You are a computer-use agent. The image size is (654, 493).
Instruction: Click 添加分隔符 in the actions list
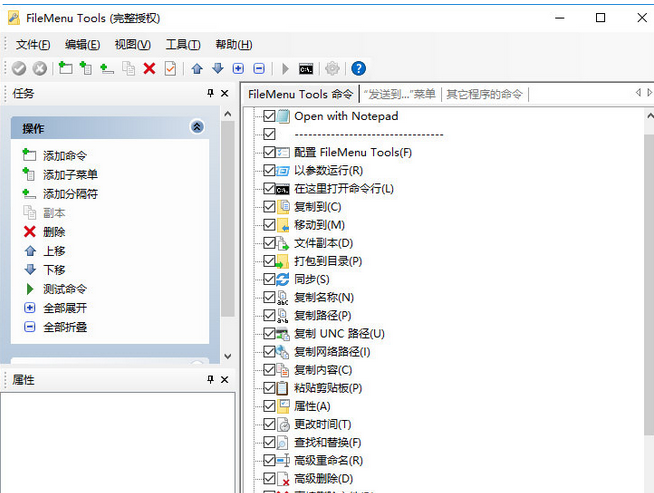click(70, 194)
